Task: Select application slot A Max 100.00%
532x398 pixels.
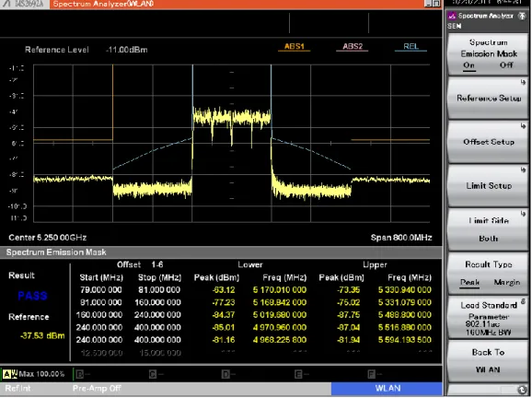Action: (33, 374)
